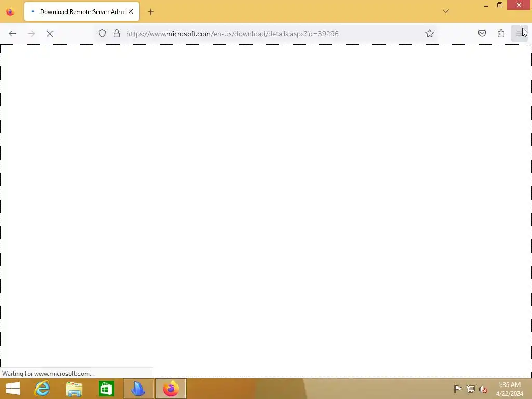Select the Download Remote Server Admin tab
Viewport: 532px width, 399px height.
(x=82, y=11)
